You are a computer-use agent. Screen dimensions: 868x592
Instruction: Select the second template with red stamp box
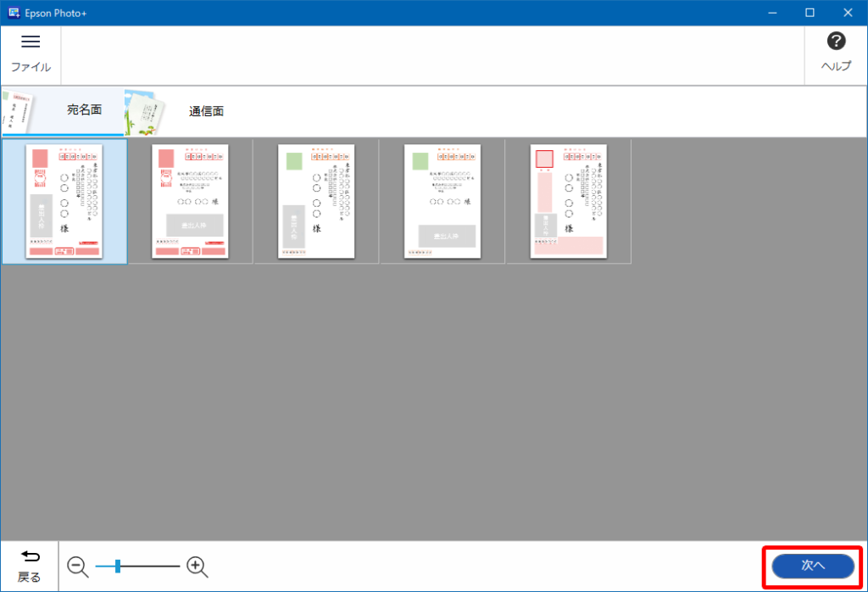190,201
